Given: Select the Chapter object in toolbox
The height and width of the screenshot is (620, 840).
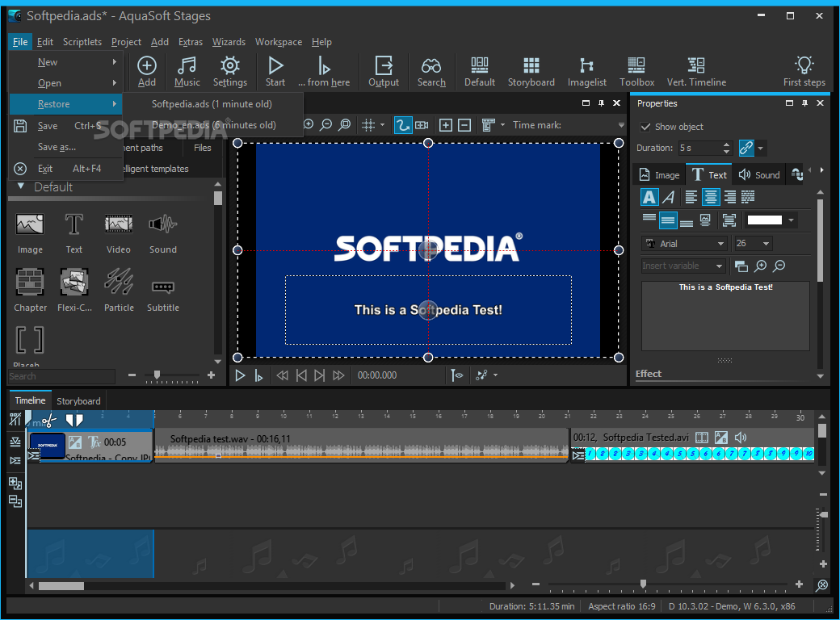Looking at the screenshot, I should coord(30,291).
